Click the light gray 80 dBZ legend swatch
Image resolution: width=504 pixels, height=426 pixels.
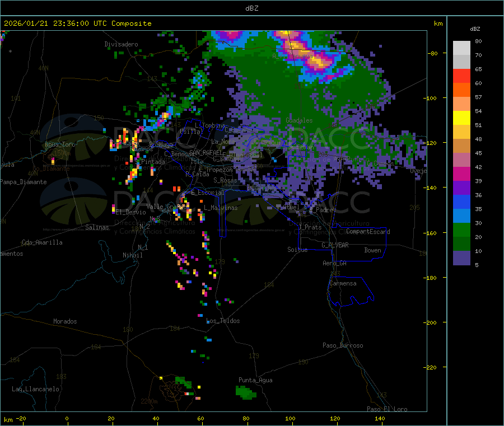(x=461, y=48)
